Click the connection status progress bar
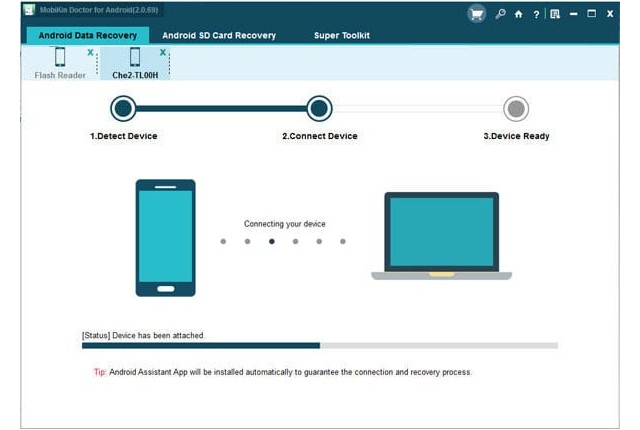This screenshot has height=430, width=640. pos(319,346)
